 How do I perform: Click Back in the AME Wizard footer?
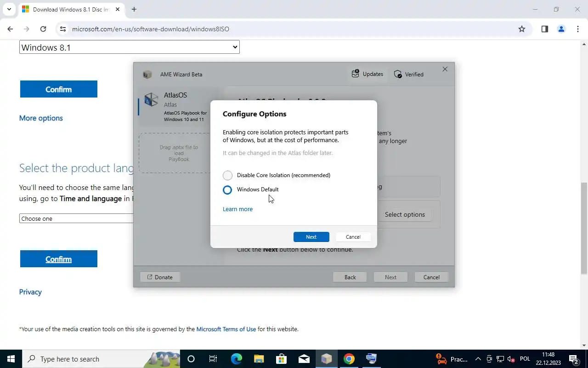coord(350,277)
